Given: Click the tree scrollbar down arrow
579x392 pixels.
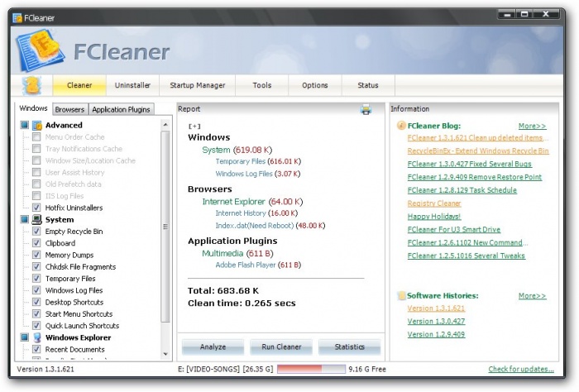Looking at the screenshot, I should [x=165, y=354].
